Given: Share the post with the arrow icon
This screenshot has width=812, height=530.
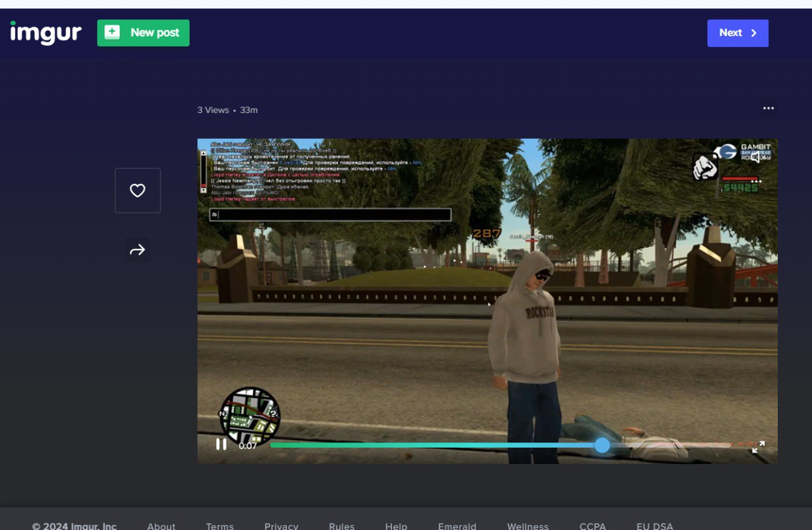Looking at the screenshot, I should 138,250.
